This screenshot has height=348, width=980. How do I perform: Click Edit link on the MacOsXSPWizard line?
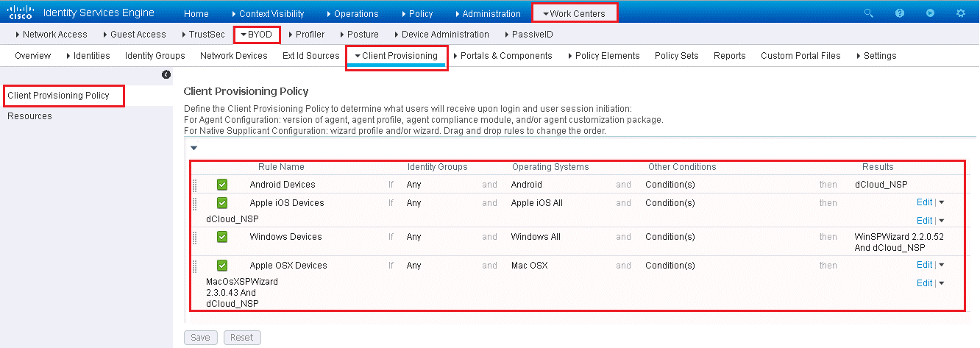coord(924,283)
